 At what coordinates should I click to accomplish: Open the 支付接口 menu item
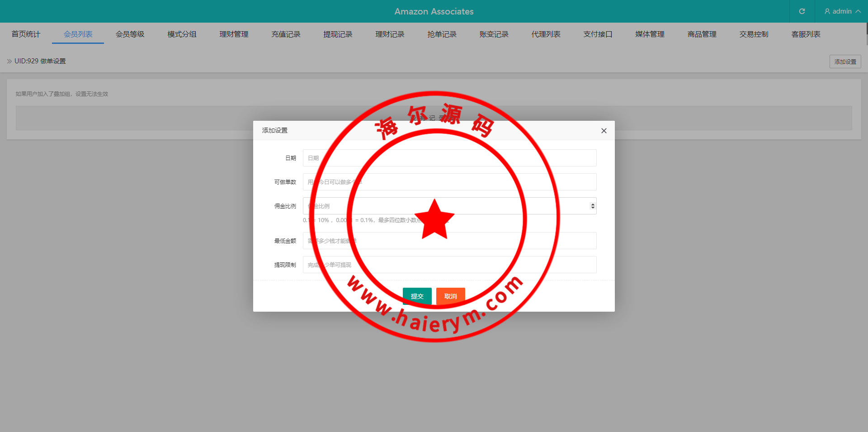coord(598,34)
